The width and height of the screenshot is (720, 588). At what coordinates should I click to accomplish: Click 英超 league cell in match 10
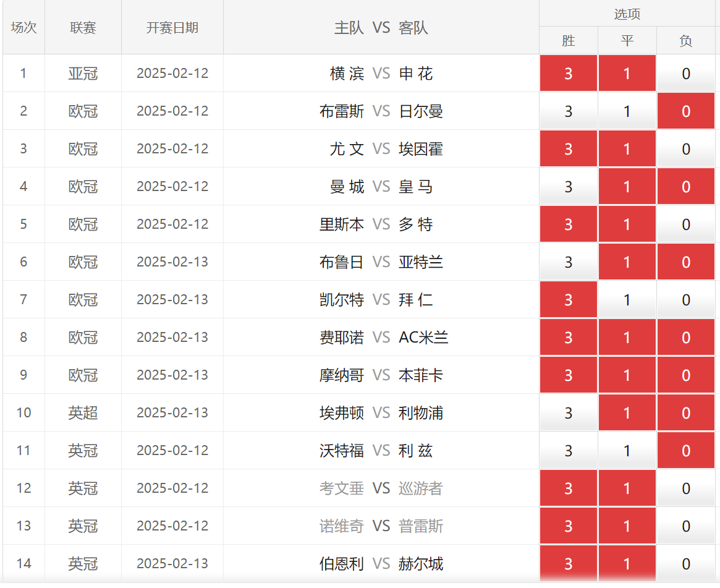tap(83, 412)
